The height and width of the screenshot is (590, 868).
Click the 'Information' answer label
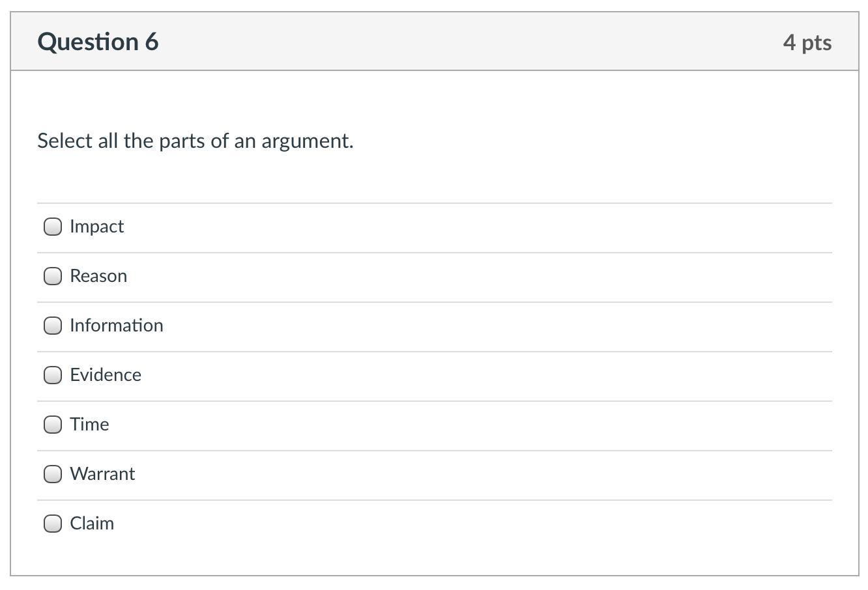(x=117, y=326)
